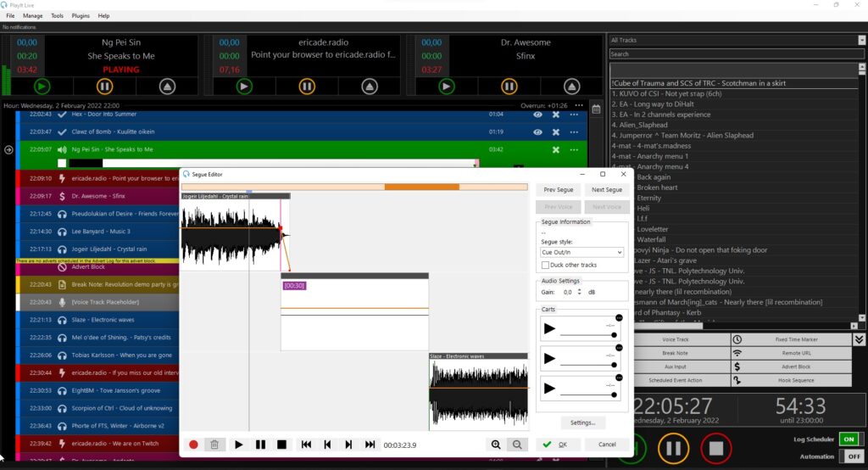Open the File menu
Screen dimensions: 868x470
click(x=10, y=15)
